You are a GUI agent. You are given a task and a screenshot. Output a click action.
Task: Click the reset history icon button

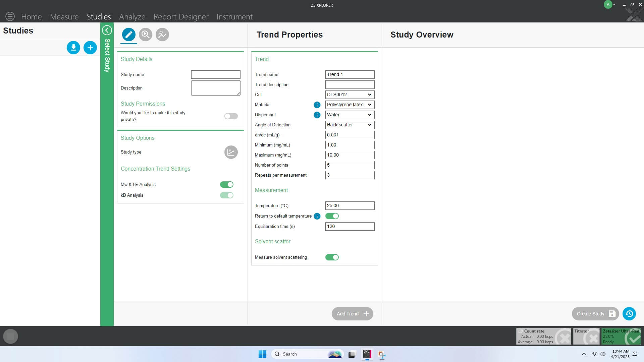point(629,314)
